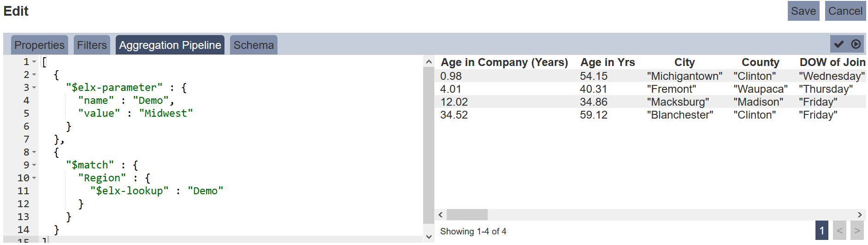Viewport: 868px width, 245px height.
Task: Fold the $match block at line 9
Action: coord(34,165)
